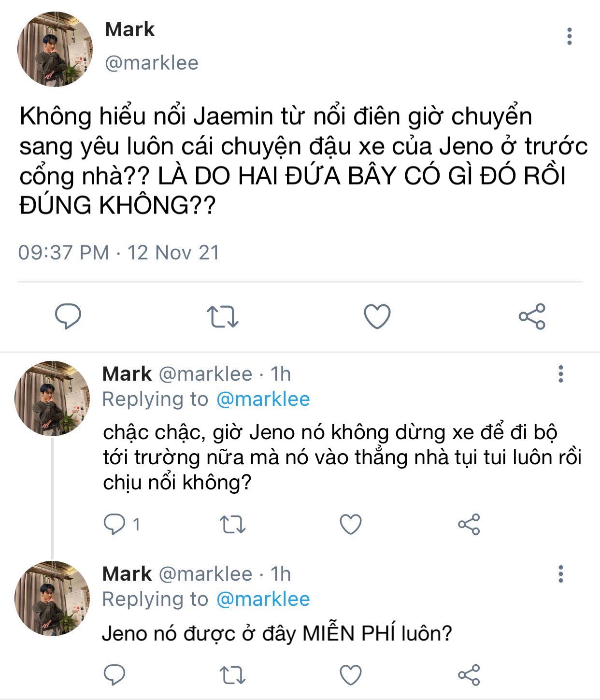Viewport: 600px width, 700px height.
Task: Like the 'chậc chậc' reply tweet
Action: click(x=351, y=524)
